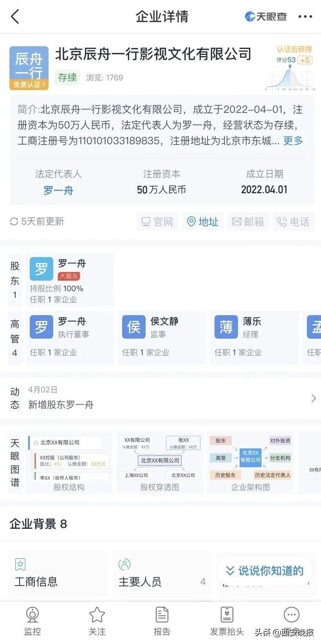Expand company summary with 更多

293,141
